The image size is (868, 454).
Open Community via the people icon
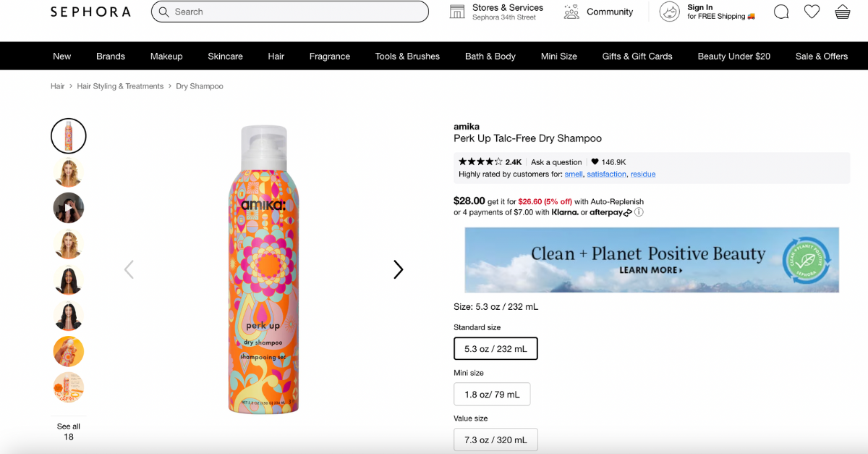click(571, 12)
